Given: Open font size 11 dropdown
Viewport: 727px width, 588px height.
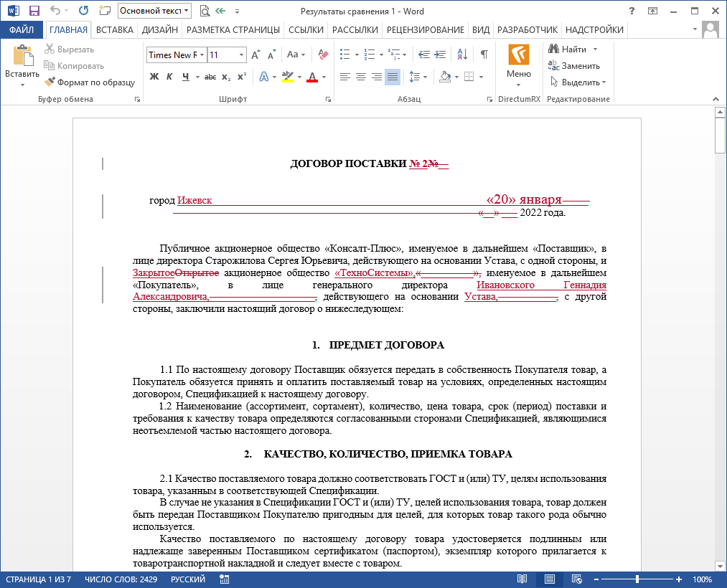Looking at the screenshot, I should pyautogui.click(x=241, y=54).
